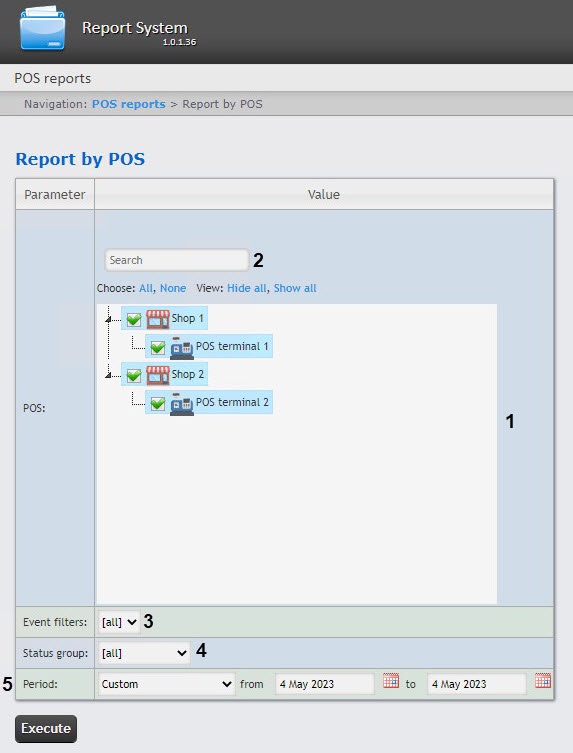Click the Execute button
Image resolution: width=573 pixels, height=753 pixels.
click(46, 729)
